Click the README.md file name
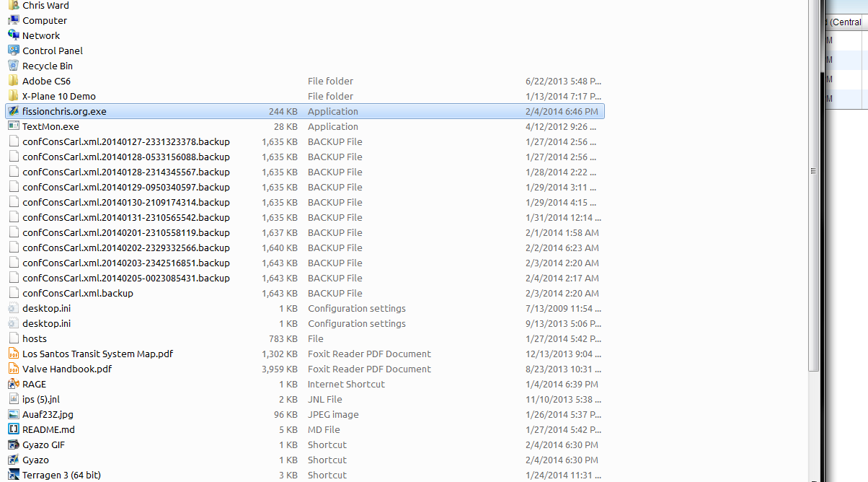 coord(48,429)
